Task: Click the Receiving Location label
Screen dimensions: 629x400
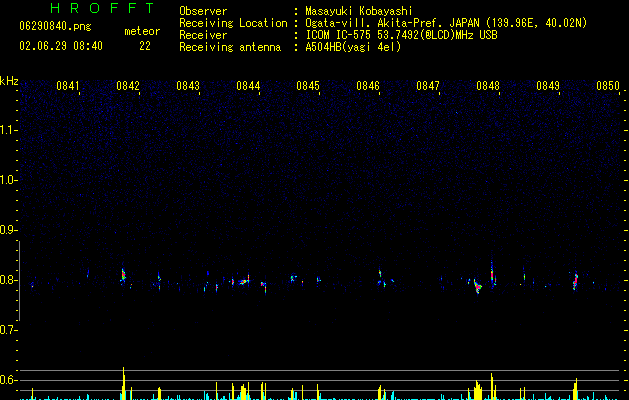Action: click(233, 23)
